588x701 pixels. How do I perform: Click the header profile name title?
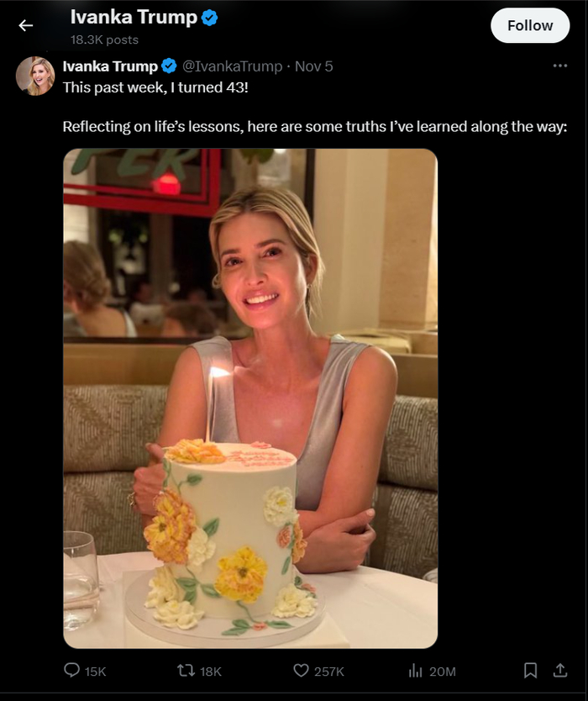[134, 18]
